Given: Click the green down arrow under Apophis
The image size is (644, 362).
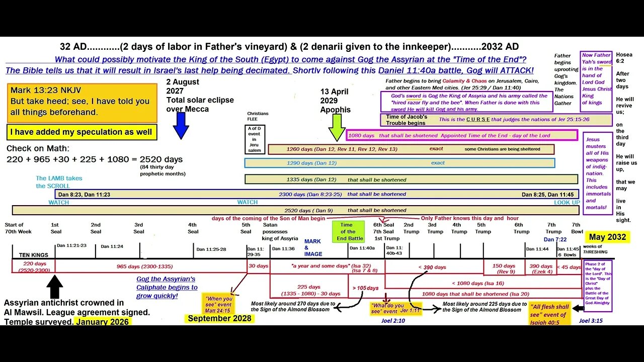Looking at the screenshot, I should click(337, 127).
